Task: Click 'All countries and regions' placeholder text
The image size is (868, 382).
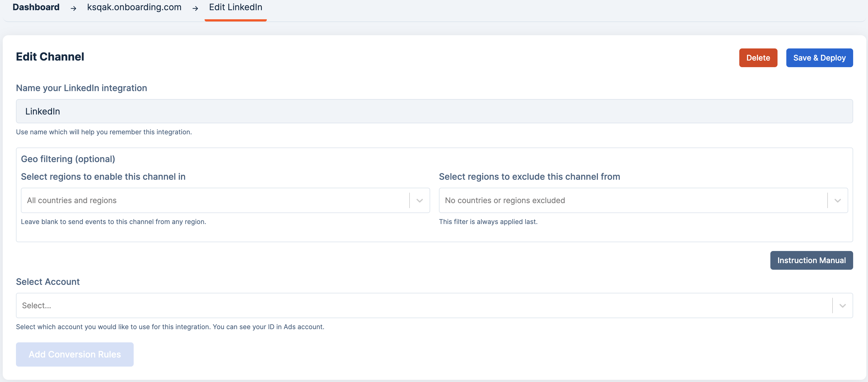Action: point(72,200)
